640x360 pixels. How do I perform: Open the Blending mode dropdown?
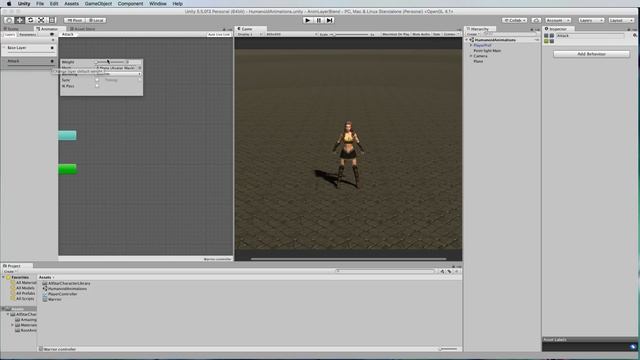[x=119, y=74]
